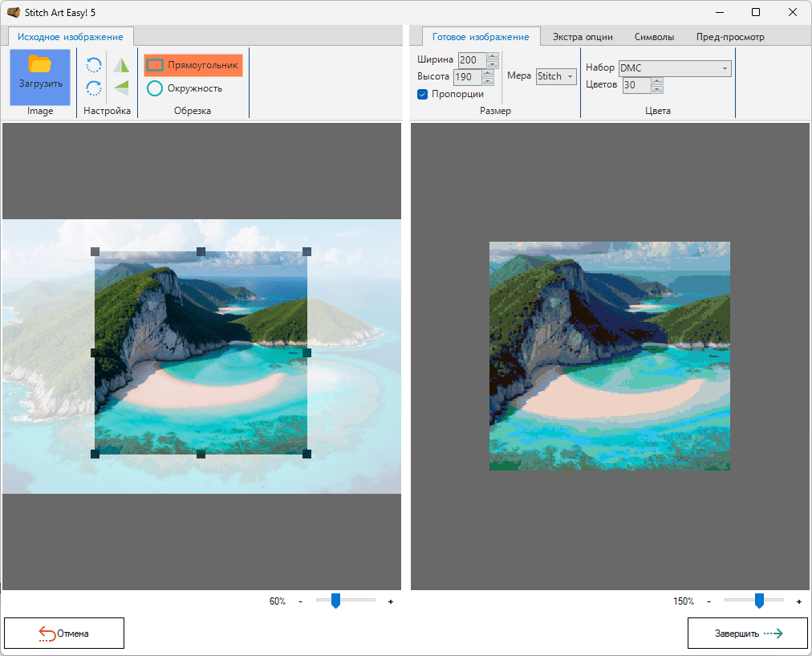Image resolution: width=812 pixels, height=656 pixels.
Task: Click the Высота height input field
Action: click(x=467, y=77)
